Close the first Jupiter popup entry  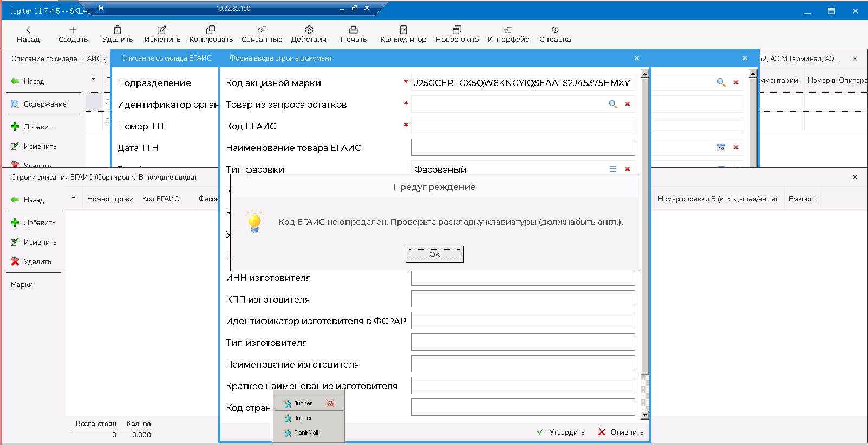330,403
